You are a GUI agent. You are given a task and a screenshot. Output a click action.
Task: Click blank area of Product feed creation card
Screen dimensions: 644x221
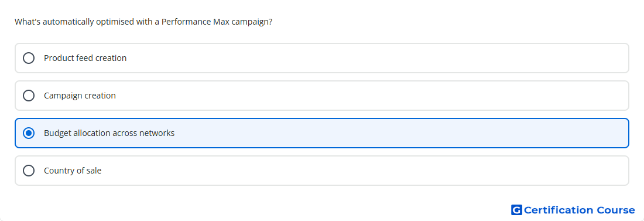[369, 58]
